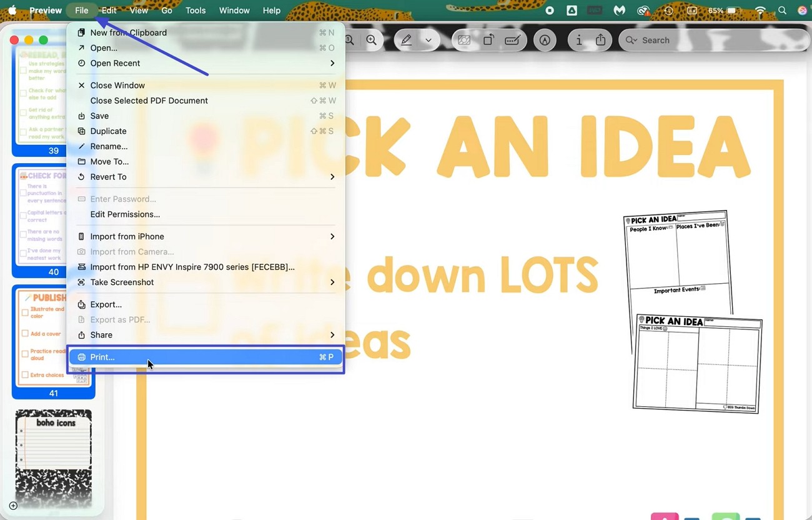Open the Malwarebytes menu bar icon

pos(620,11)
